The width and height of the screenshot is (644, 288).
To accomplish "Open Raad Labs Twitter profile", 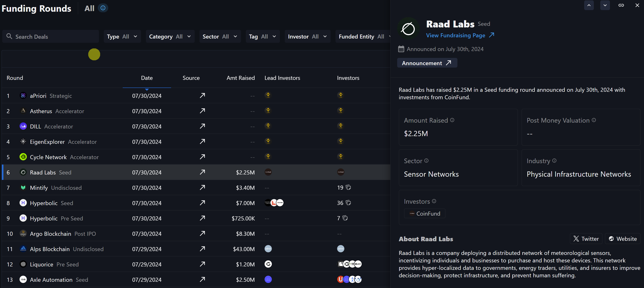I will (x=586, y=238).
